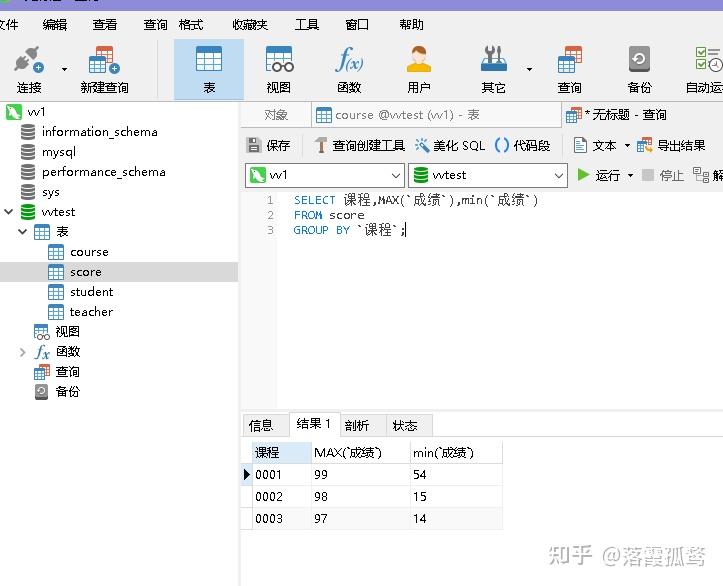Open the 代码段 code snippet button
This screenshot has width=723, height=586.
522,146
